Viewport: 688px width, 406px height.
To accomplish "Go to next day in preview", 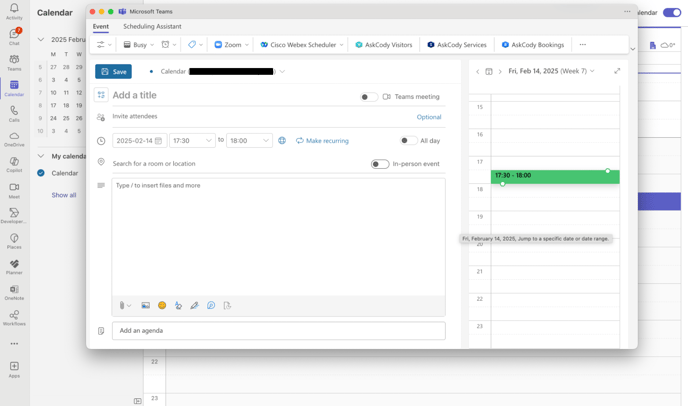I will pyautogui.click(x=500, y=72).
